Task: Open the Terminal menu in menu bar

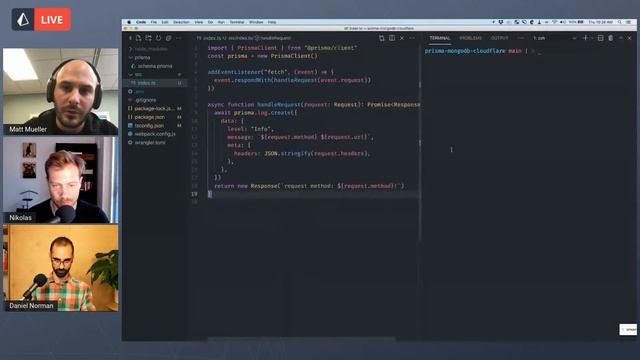Action: click(x=237, y=22)
